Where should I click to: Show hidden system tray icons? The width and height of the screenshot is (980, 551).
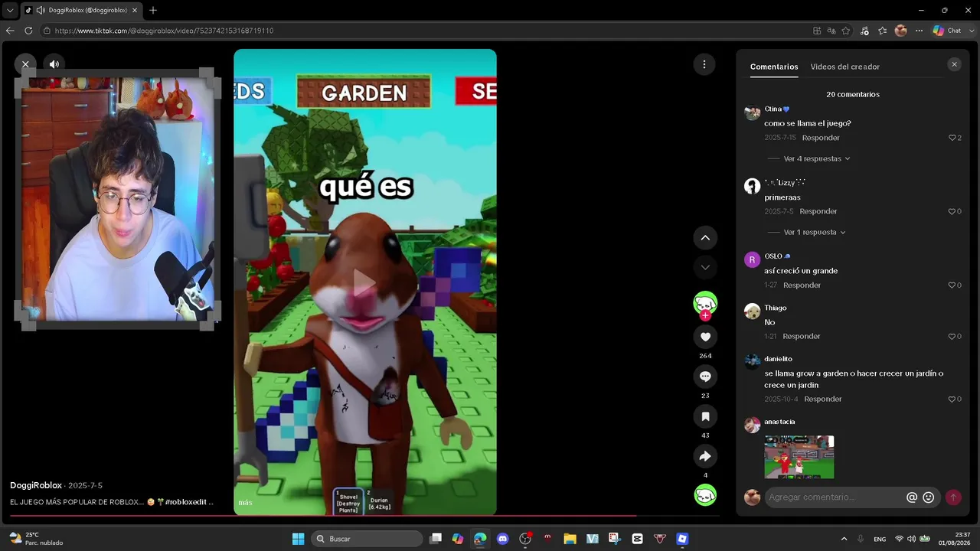[844, 539]
